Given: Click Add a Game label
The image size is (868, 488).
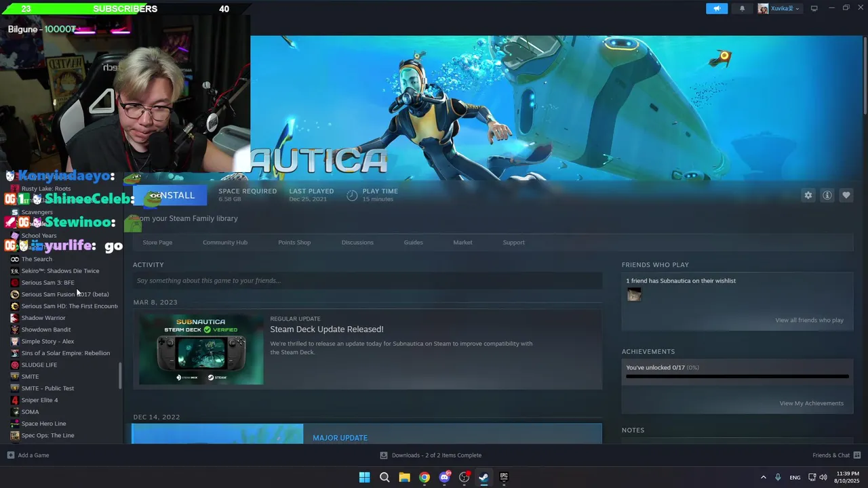Looking at the screenshot, I should point(33,455).
